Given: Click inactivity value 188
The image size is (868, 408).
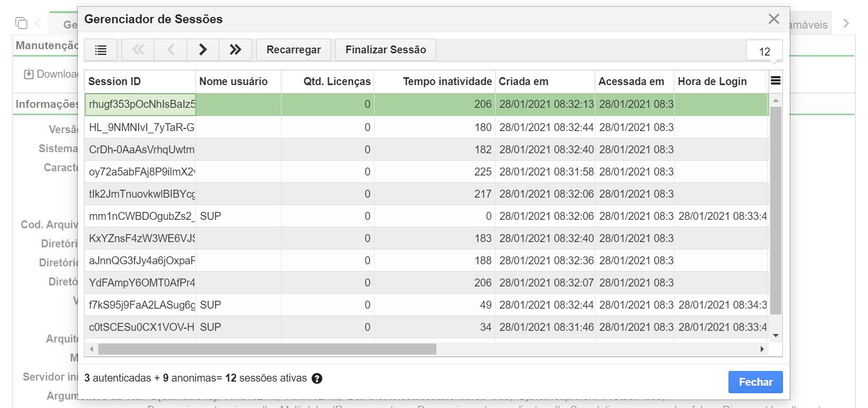Looking at the screenshot, I should [x=483, y=261].
